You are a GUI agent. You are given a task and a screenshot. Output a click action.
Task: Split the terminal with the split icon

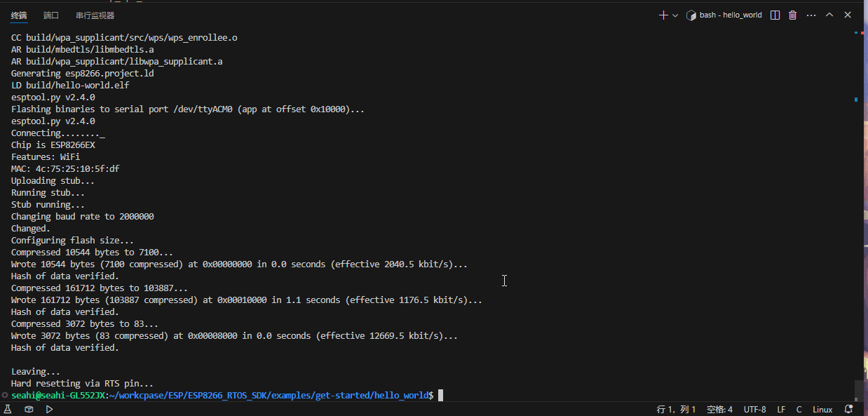(775, 15)
